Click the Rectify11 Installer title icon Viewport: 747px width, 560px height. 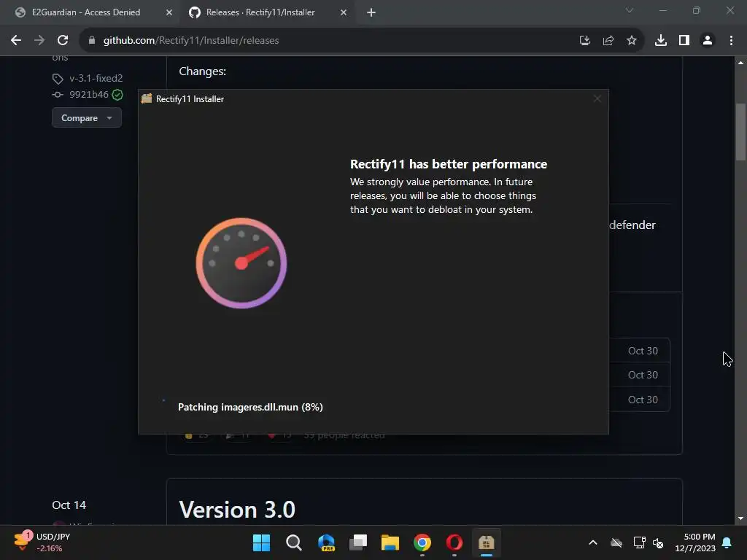point(147,98)
